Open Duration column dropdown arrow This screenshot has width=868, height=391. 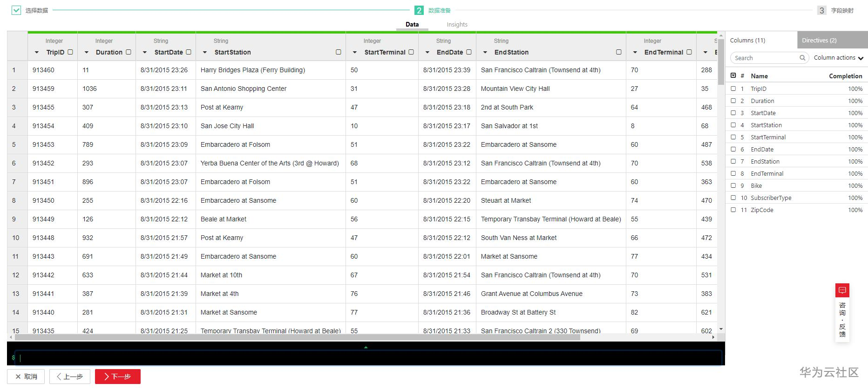[x=86, y=53]
